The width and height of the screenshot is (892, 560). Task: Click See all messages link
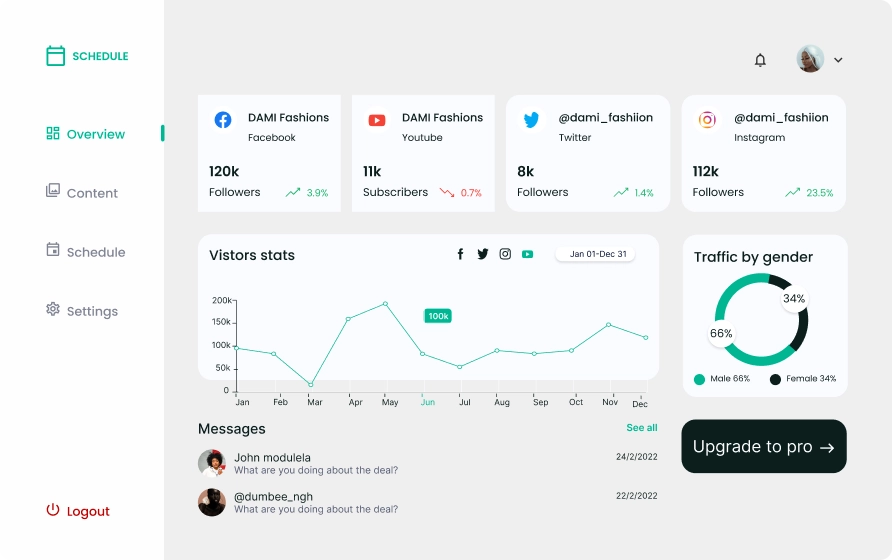pyautogui.click(x=642, y=427)
